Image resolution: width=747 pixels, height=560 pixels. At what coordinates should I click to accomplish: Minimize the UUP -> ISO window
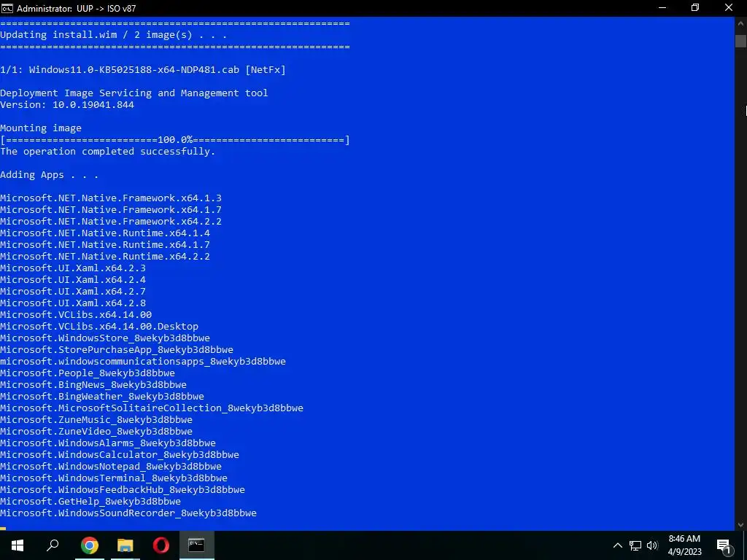[662, 8]
